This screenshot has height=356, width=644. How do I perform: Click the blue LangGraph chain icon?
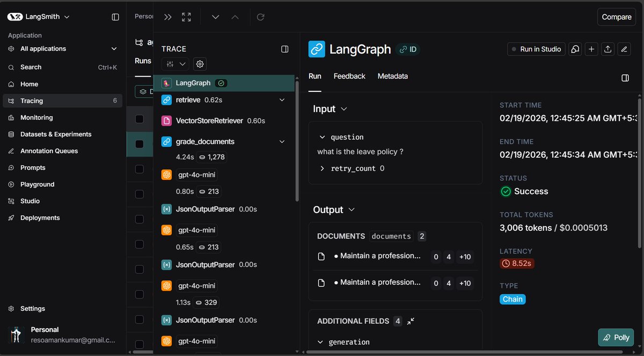317,49
